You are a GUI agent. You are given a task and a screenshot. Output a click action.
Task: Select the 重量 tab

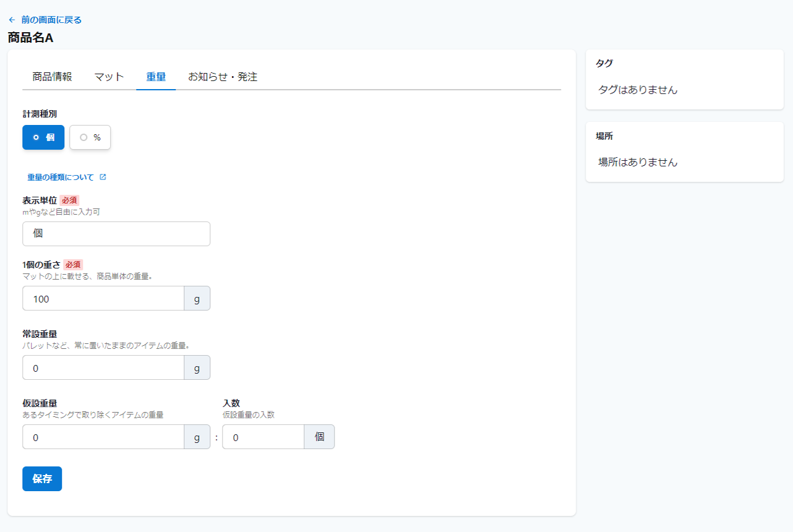[x=156, y=77]
